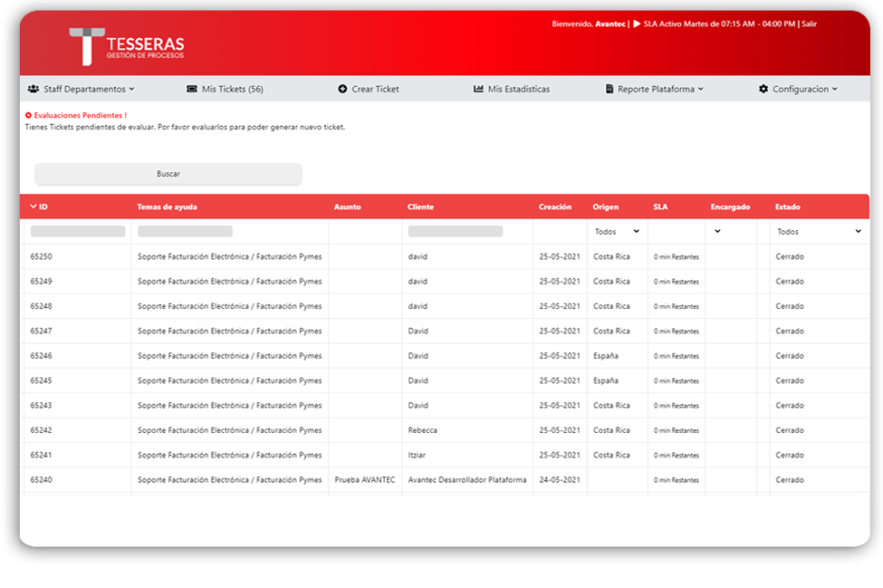
Task: Open the Origen filter dropdown
Action: point(617,232)
